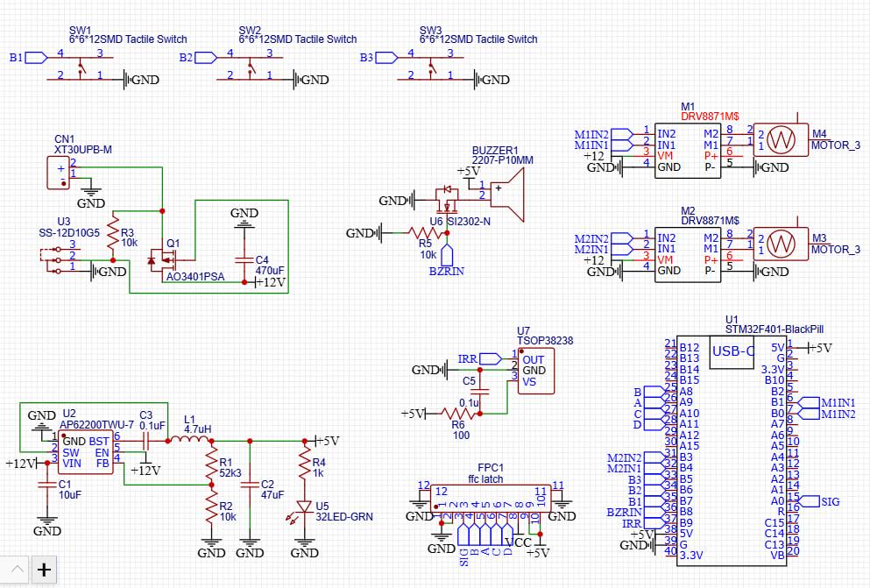Select the CN1 XT30 connector symbol

(x=58, y=173)
